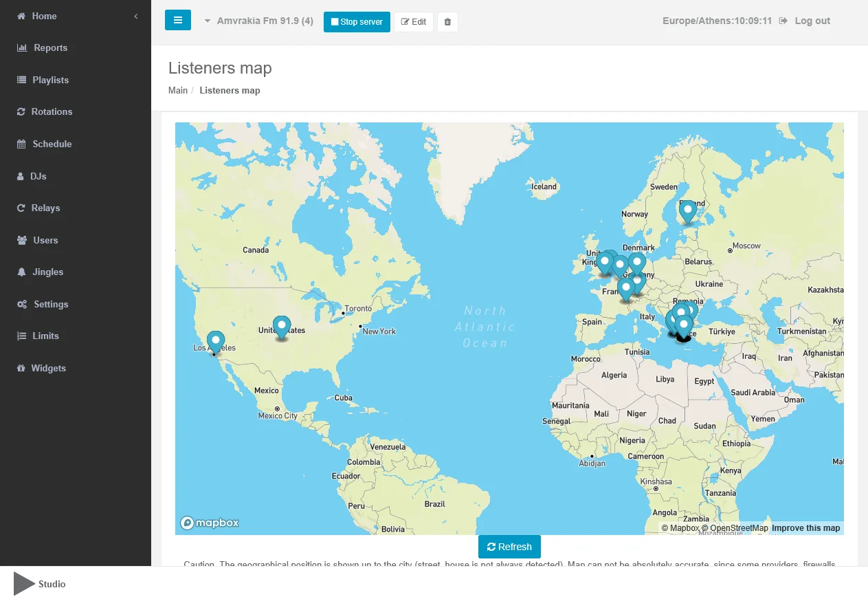Click the Rotations refresh icon
The height and width of the screenshot is (599, 868).
(21, 111)
